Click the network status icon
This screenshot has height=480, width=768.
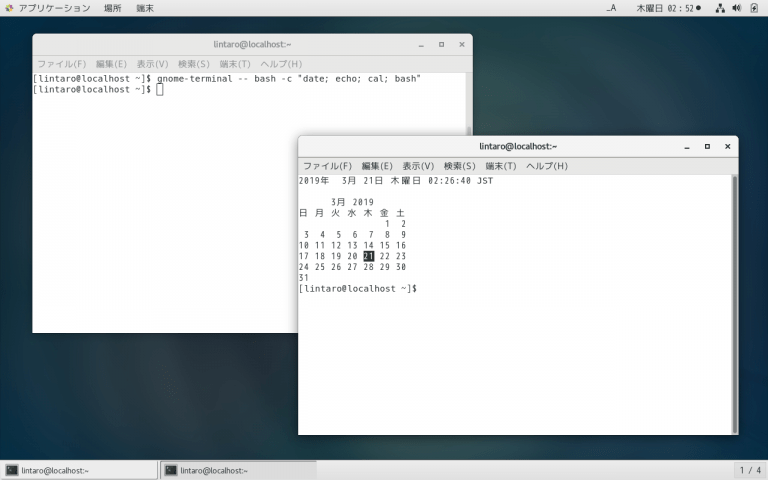coord(720,8)
